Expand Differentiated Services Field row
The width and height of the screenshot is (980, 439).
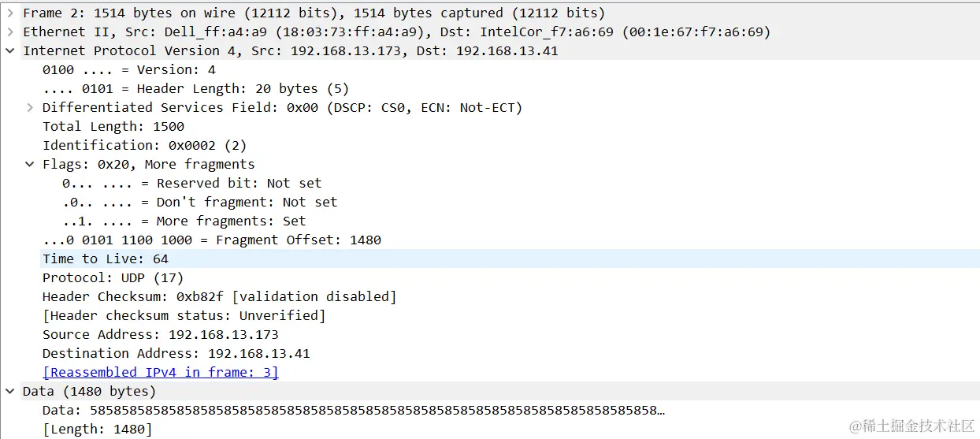pos(29,107)
